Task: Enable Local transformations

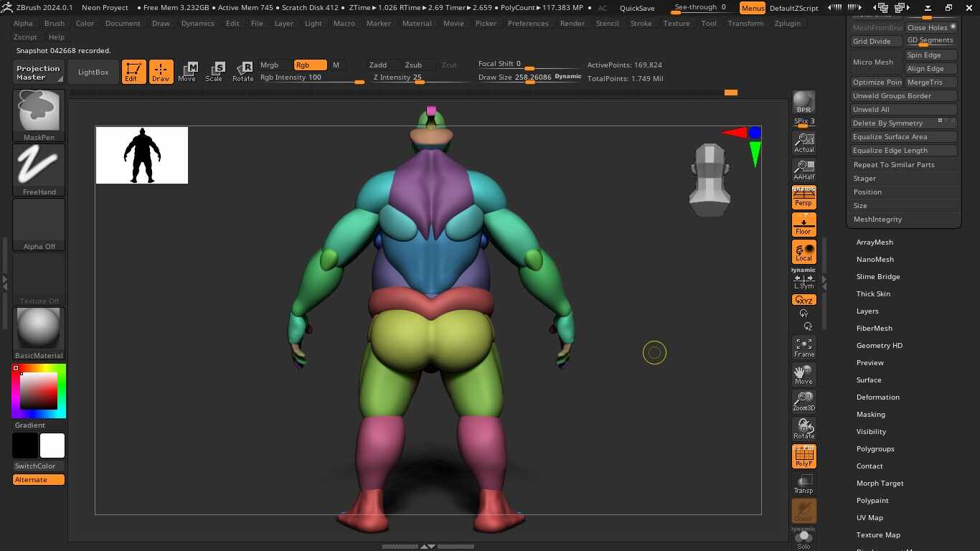Action: click(x=803, y=252)
